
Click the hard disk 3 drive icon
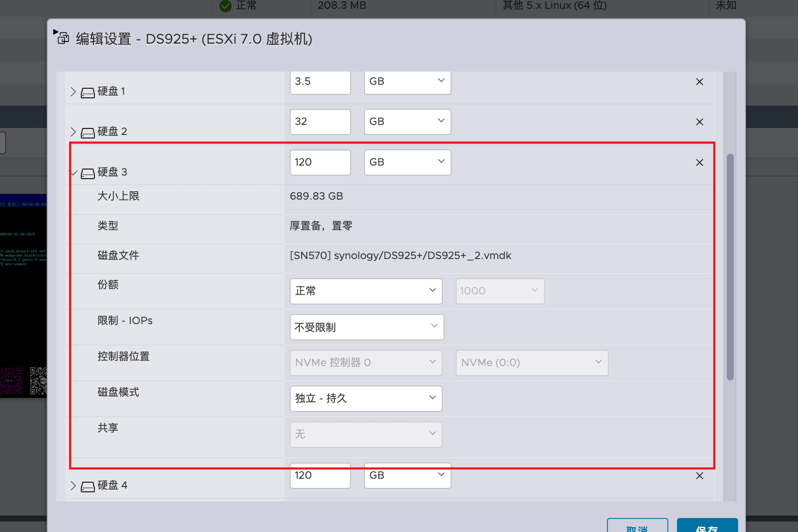tap(88, 173)
